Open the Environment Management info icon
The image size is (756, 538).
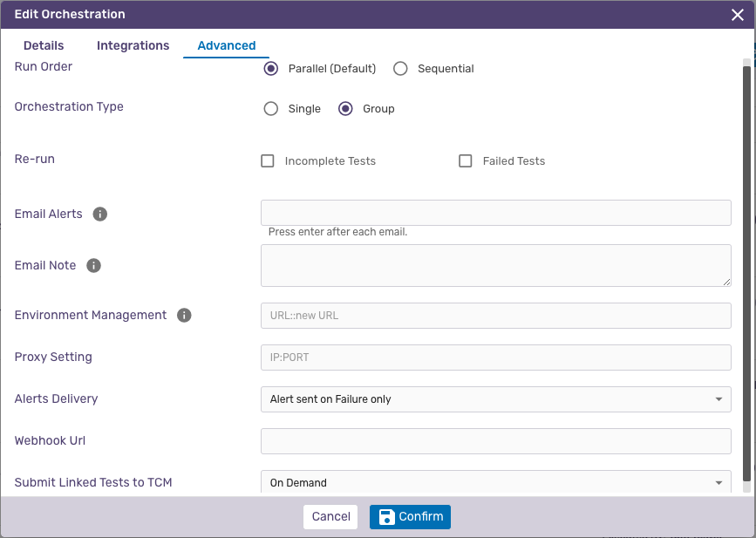[x=184, y=316]
